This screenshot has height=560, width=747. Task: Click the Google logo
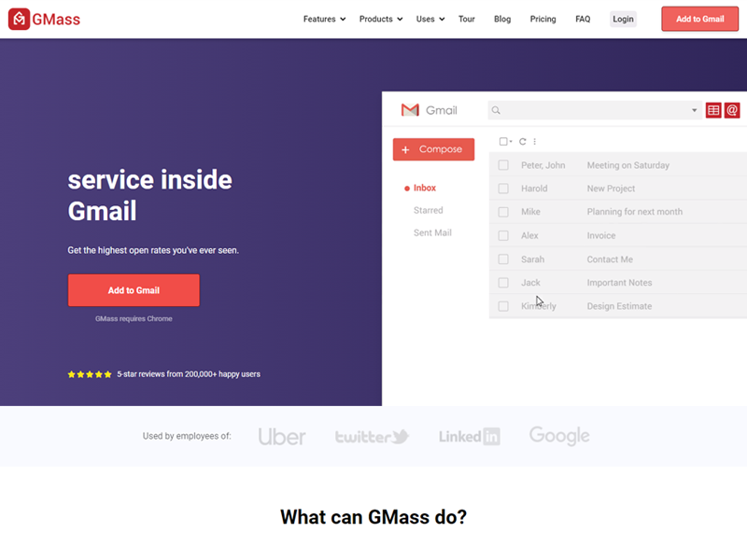(559, 435)
